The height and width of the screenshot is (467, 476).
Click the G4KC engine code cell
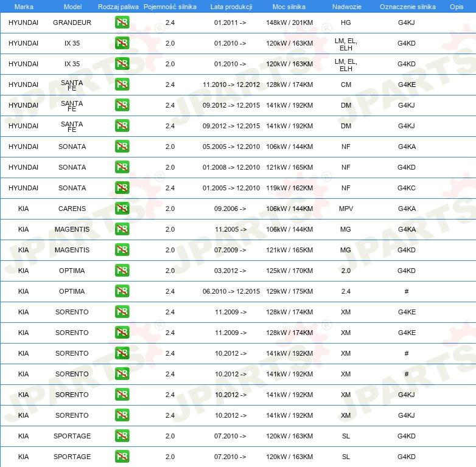(407, 188)
